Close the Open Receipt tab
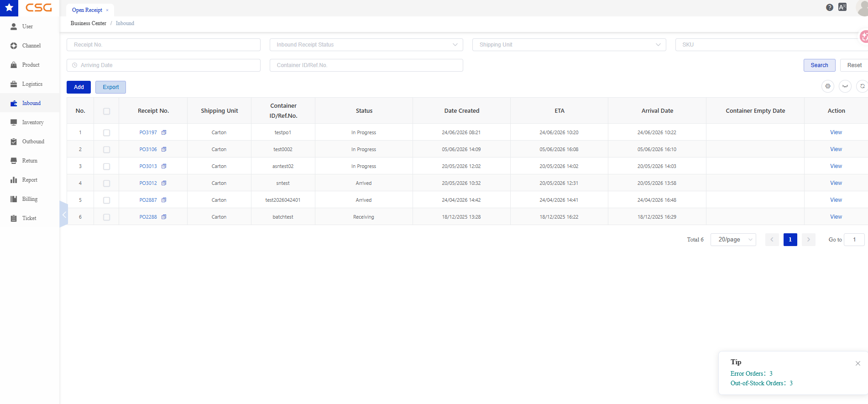The width and height of the screenshot is (868, 404). click(x=107, y=10)
